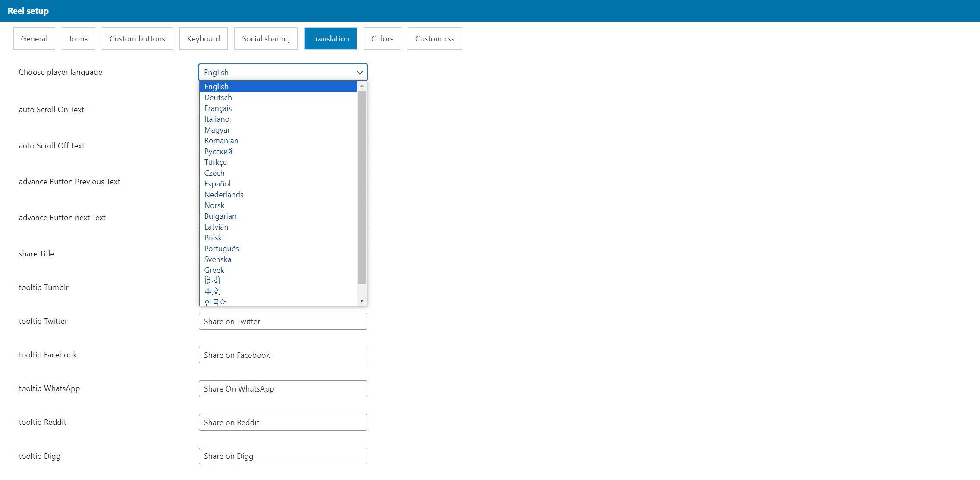
Task: Switch to the Colors tab
Action: [x=382, y=38]
